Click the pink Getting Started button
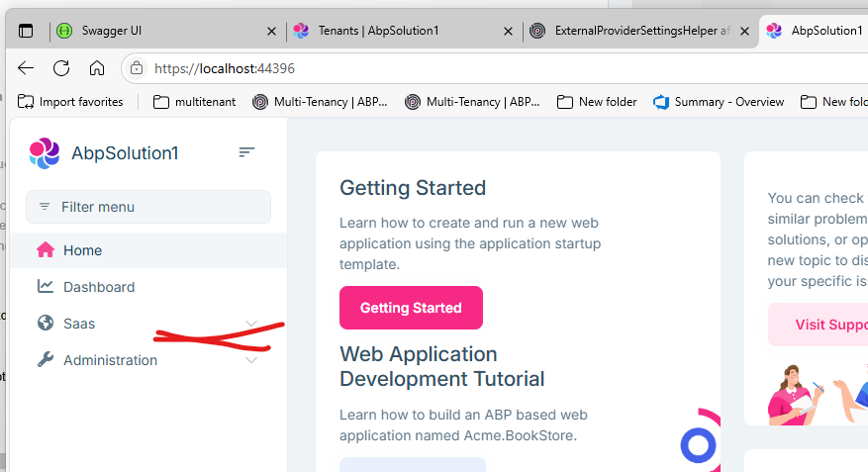Screen dimensions: 868x472 point(411,308)
